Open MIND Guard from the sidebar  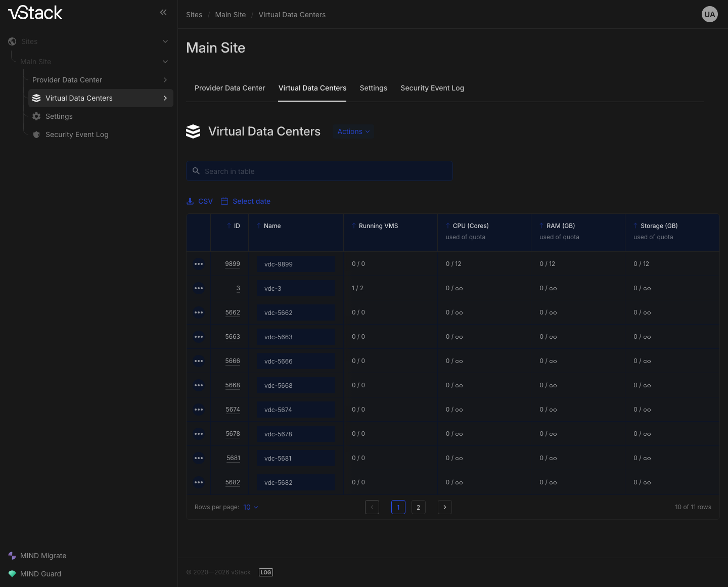[35, 574]
